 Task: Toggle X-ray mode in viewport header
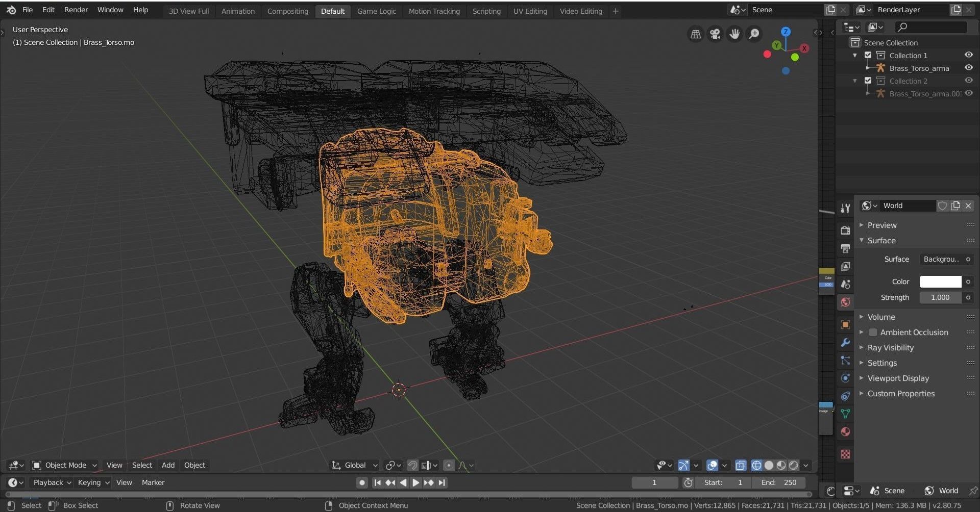click(741, 465)
